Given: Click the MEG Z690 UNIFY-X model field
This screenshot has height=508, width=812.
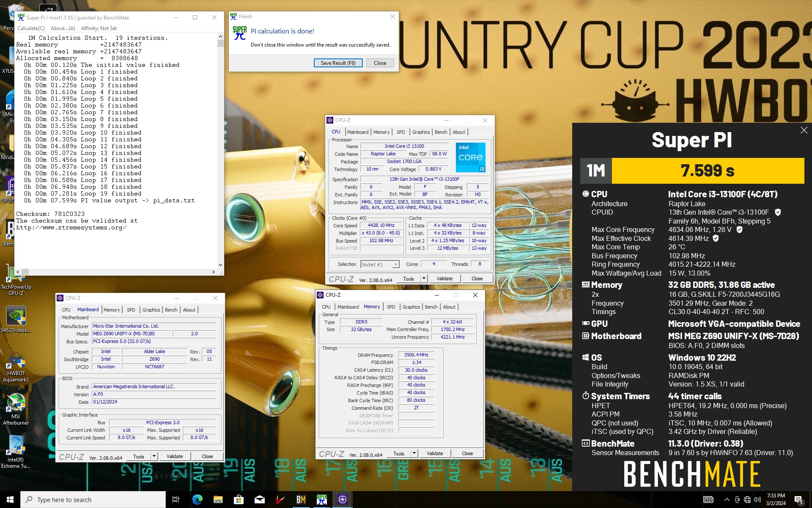Looking at the screenshot, I should coord(132,334).
